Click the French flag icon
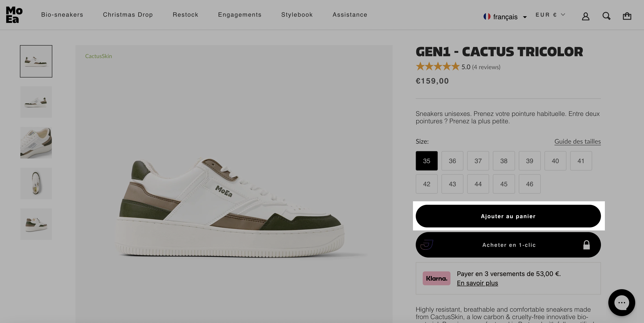This screenshot has width=644, height=323. click(x=487, y=16)
